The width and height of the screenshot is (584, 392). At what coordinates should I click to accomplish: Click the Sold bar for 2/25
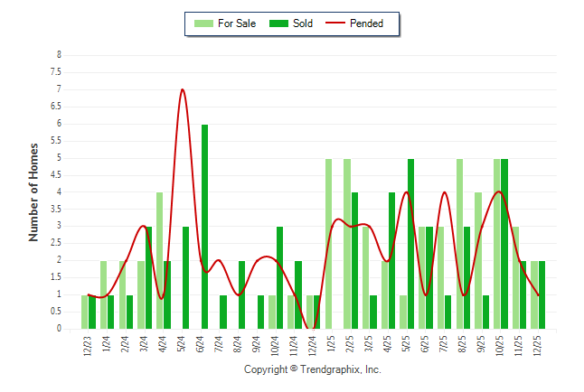(354, 260)
